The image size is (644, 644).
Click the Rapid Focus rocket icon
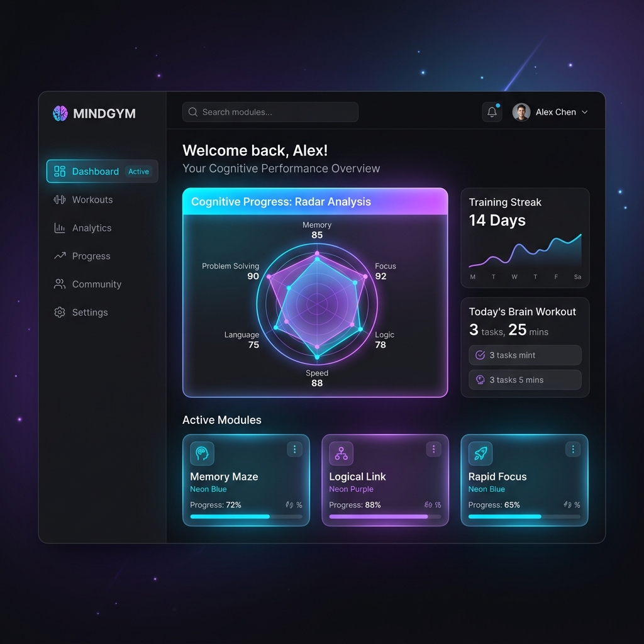[x=480, y=453]
